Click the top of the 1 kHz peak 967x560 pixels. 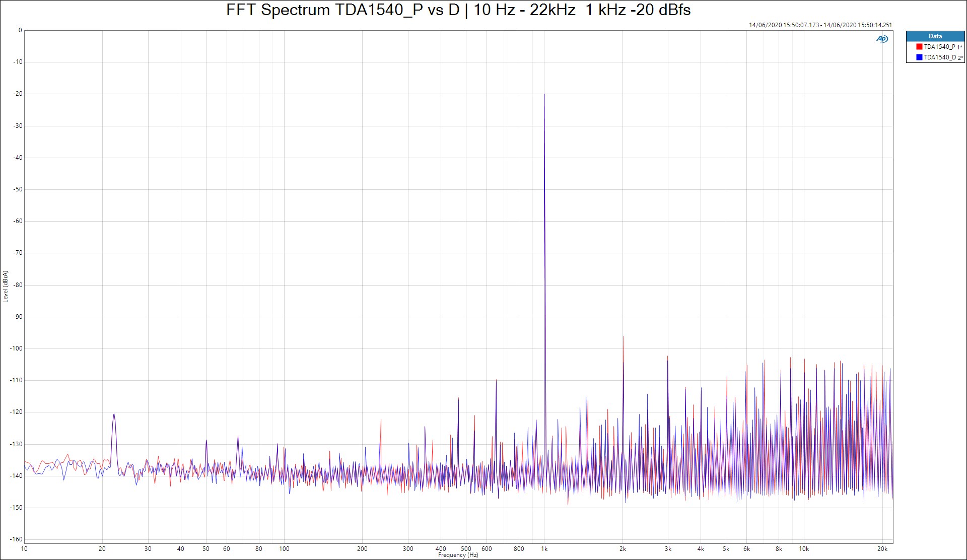544,95
